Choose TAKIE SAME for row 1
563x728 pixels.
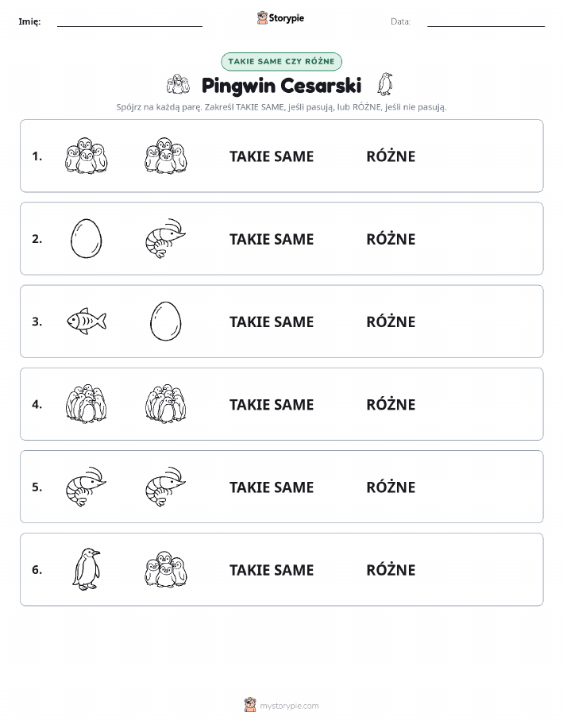272,156
